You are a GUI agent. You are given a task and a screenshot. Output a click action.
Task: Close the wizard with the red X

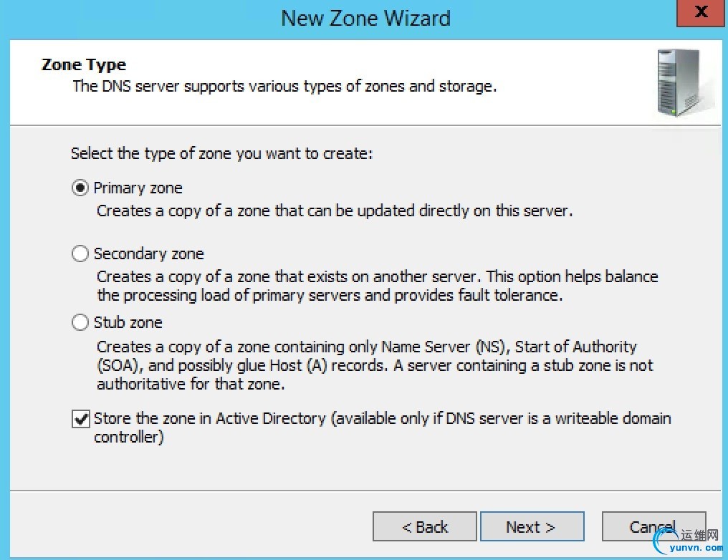(701, 13)
